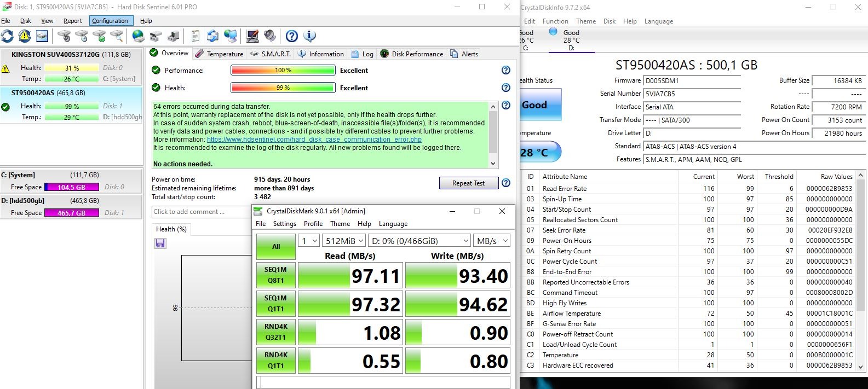
Task: Open Report menu in Hard Disk Sentinel
Action: [x=73, y=21]
